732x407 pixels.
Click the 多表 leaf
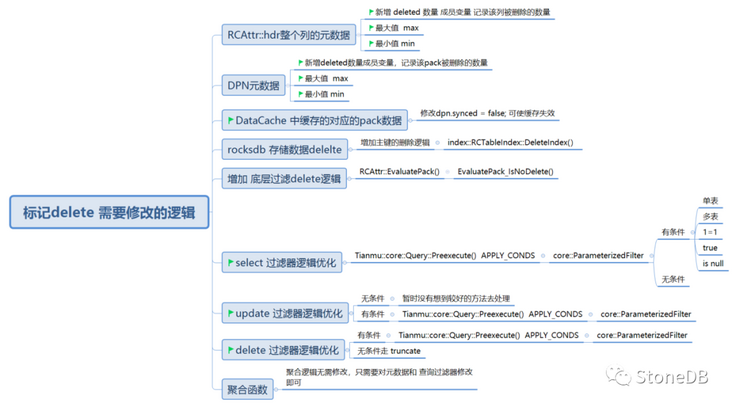click(711, 217)
